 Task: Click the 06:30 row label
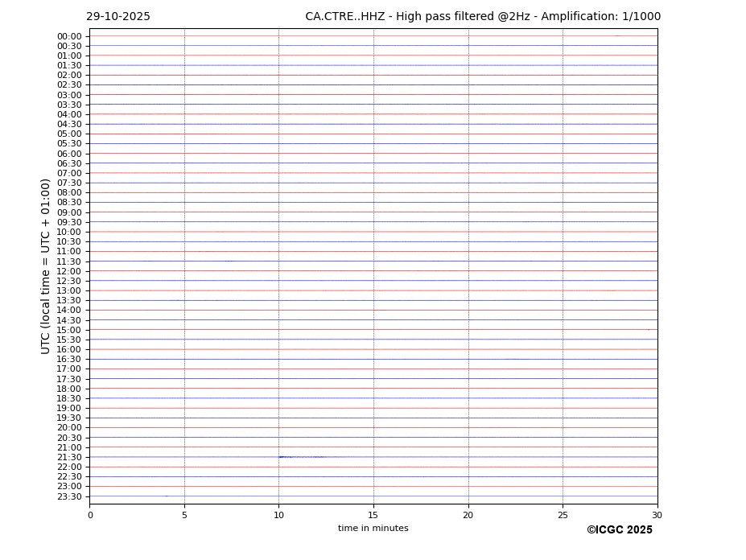[68, 163]
